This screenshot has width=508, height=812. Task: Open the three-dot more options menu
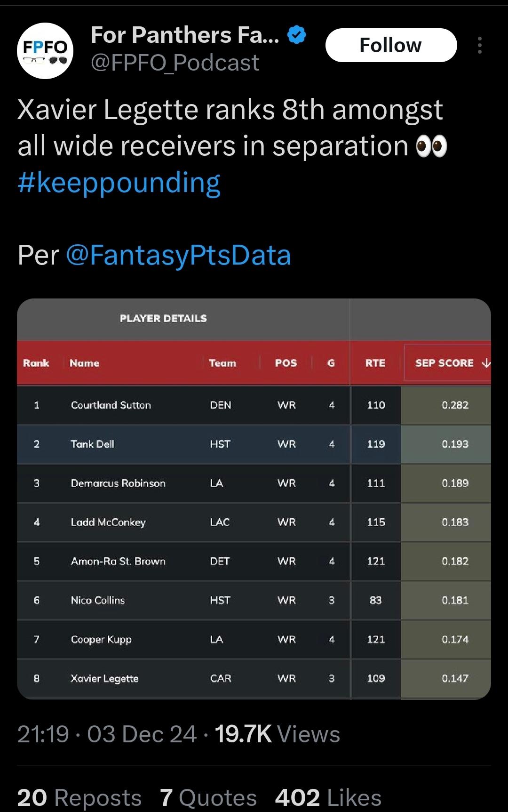pos(479,45)
